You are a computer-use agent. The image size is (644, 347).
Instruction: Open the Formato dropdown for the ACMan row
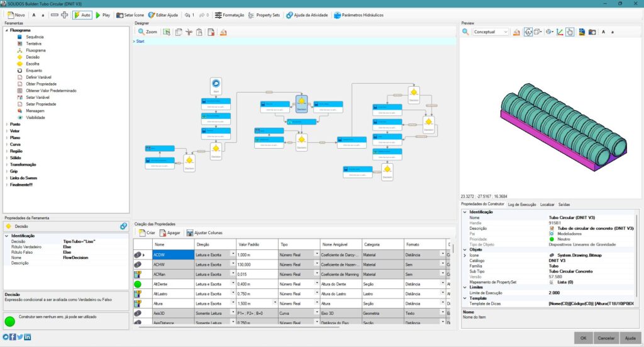click(x=442, y=274)
